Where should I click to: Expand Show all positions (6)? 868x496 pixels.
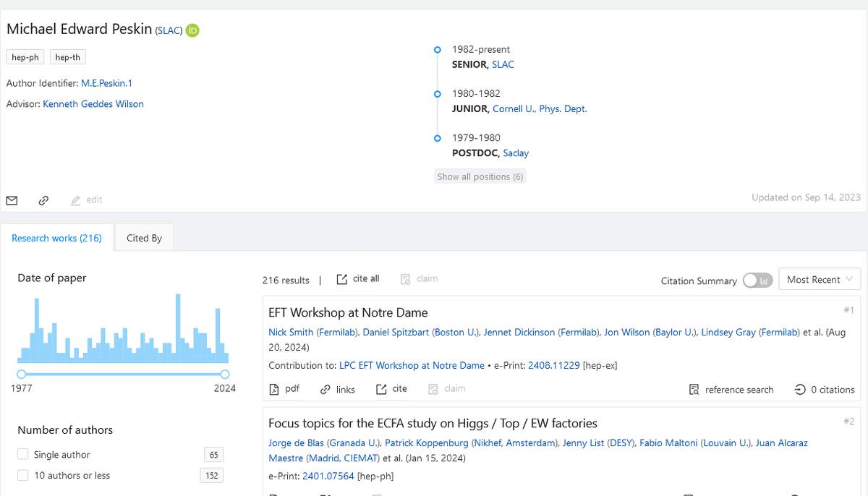coord(480,176)
